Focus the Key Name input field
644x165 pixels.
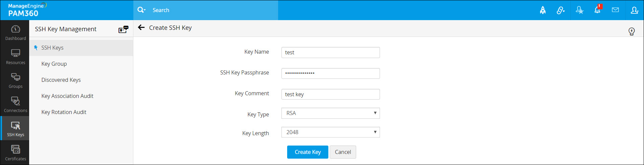(330, 53)
